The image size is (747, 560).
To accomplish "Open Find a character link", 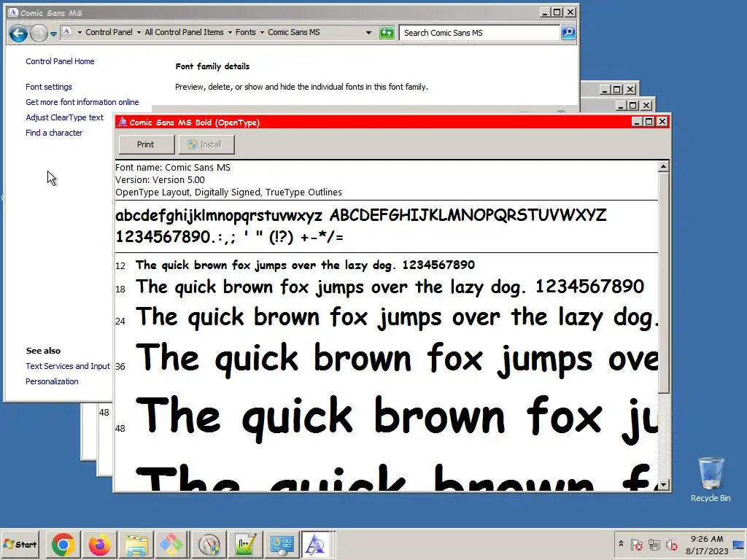I will pos(54,133).
